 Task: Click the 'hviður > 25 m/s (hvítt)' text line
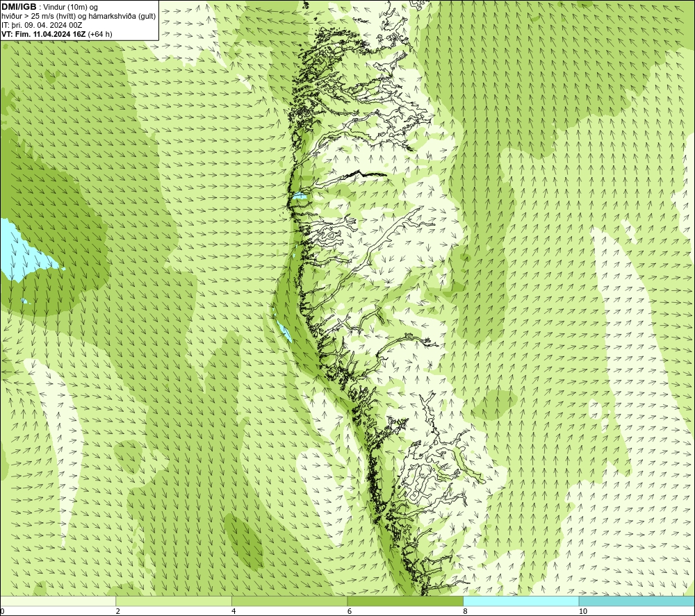click(x=79, y=17)
